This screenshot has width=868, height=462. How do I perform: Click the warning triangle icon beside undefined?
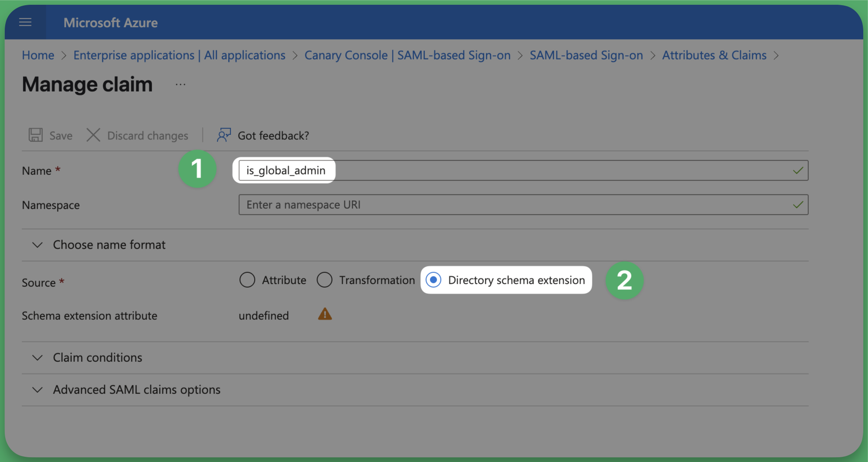325,314
